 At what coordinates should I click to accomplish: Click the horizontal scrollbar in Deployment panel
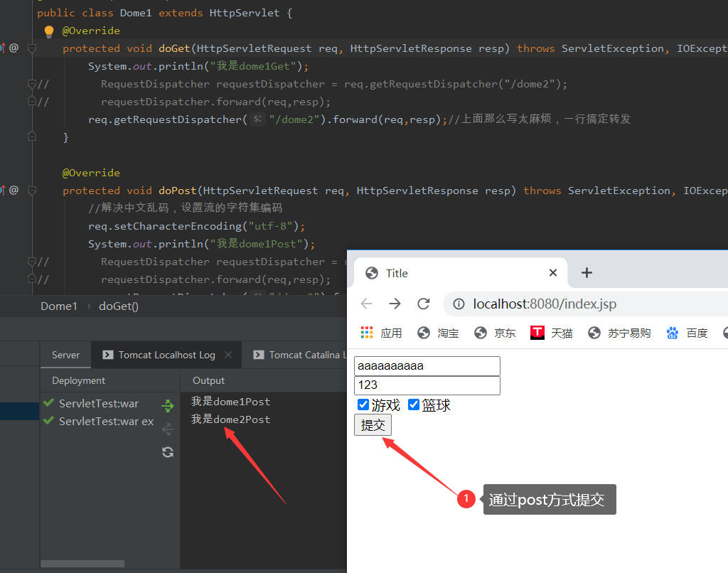[x=82, y=564]
